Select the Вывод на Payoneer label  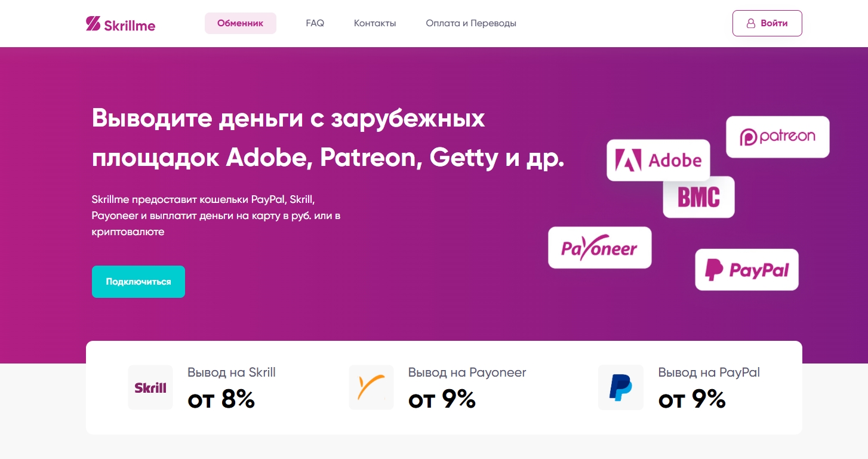(467, 372)
